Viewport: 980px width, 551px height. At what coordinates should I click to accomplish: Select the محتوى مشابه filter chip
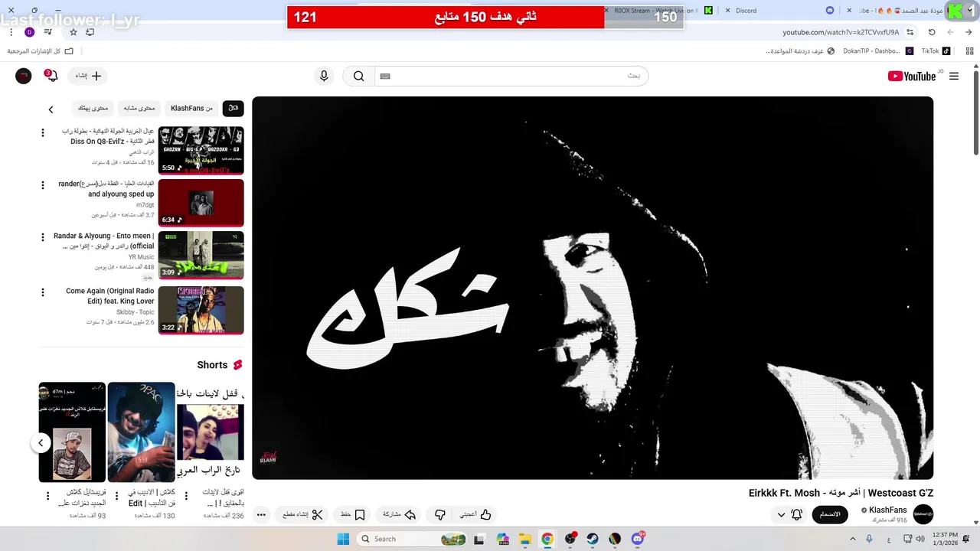coord(139,109)
